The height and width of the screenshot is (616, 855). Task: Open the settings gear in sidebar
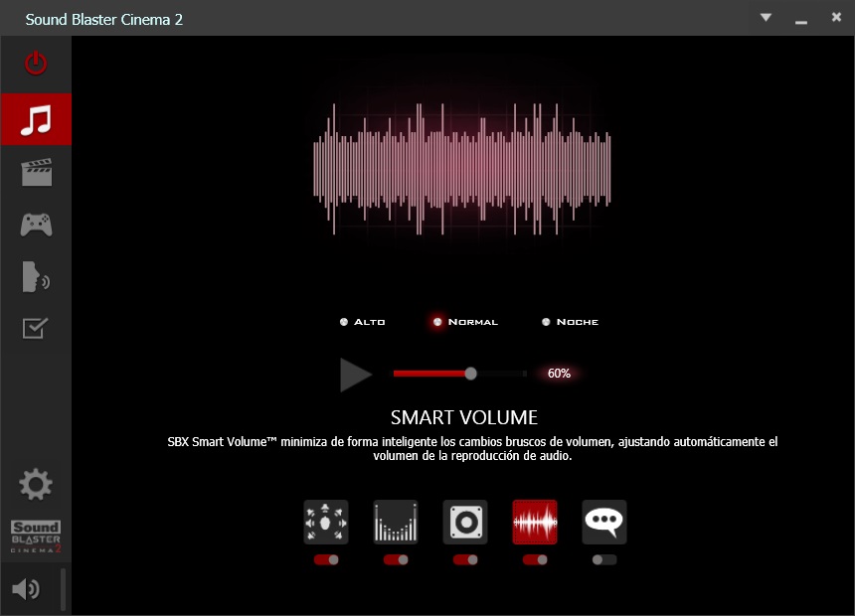pyautogui.click(x=36, y=484)
